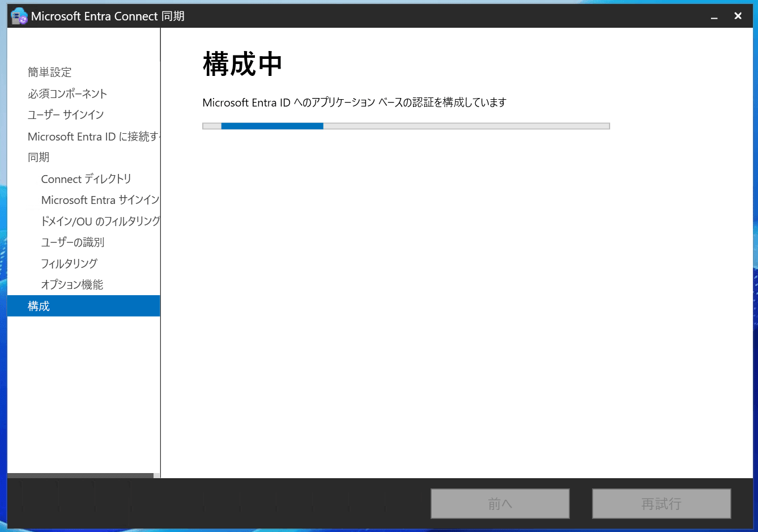Click the application-based authentication status message
The width and height of the screenshot is (758, 532).
click(x=354, y=103)
